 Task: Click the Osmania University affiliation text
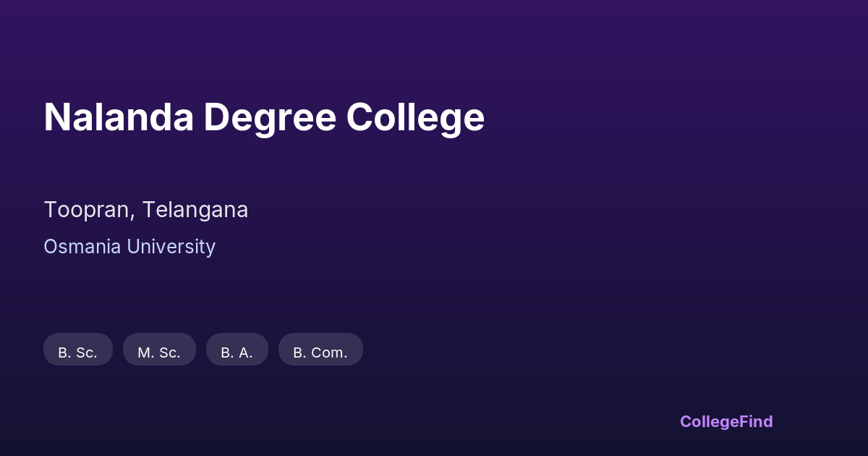pos(129,247)
